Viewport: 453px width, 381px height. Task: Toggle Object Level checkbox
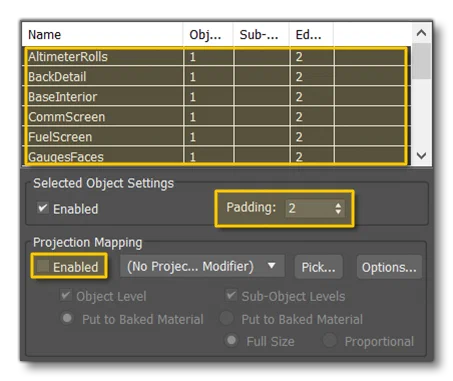(66, 296)
